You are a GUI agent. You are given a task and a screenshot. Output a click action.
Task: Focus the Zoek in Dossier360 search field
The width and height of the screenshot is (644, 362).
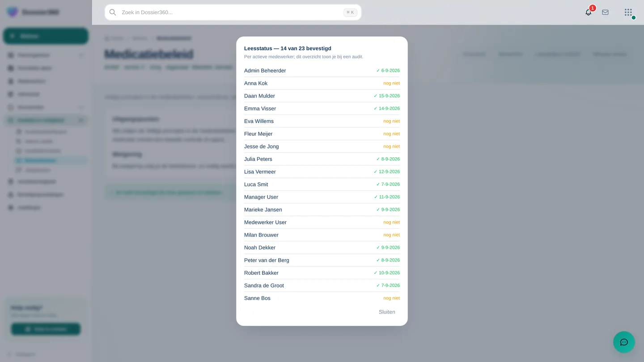(x=233, y=13)
